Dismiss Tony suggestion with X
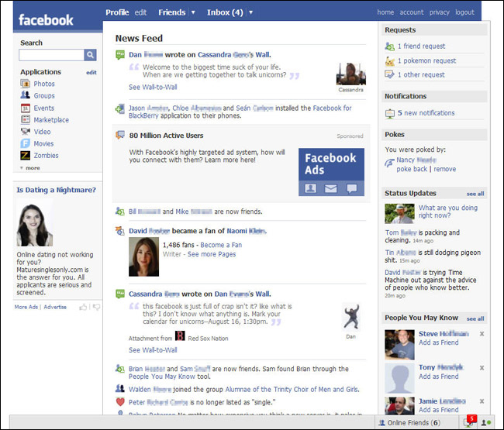This screenshot has height=430, width=504. point(482,368)
